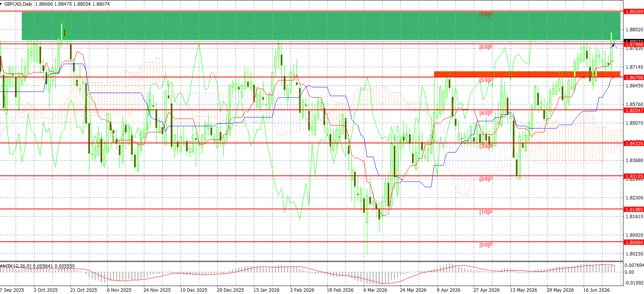This screenshot has width=644, height=294.
Task: Click the [0/8]P Murrey level label
Action: point(486,245)
